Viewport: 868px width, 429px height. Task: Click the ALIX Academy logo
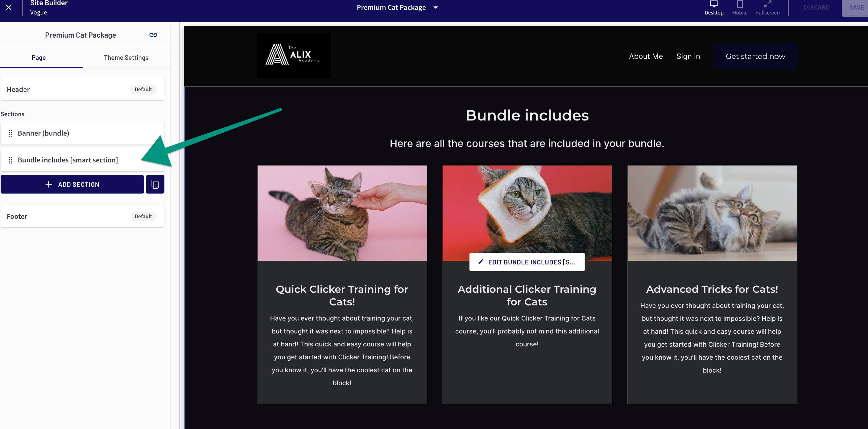point(294,55)
